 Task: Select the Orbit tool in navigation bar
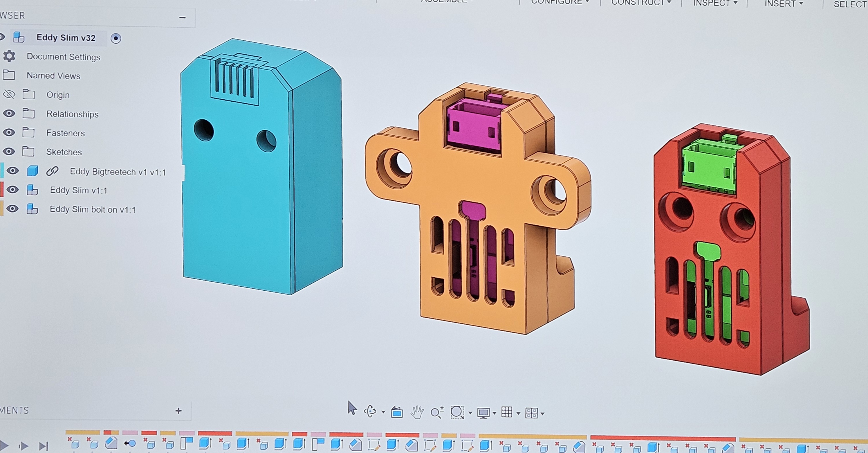pos(370,411)
